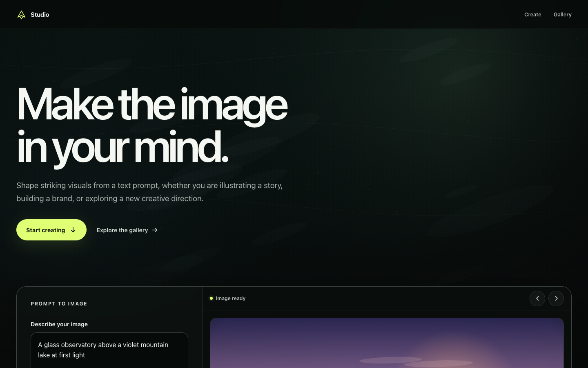Click the Studio brand name text

click(40, 15)
